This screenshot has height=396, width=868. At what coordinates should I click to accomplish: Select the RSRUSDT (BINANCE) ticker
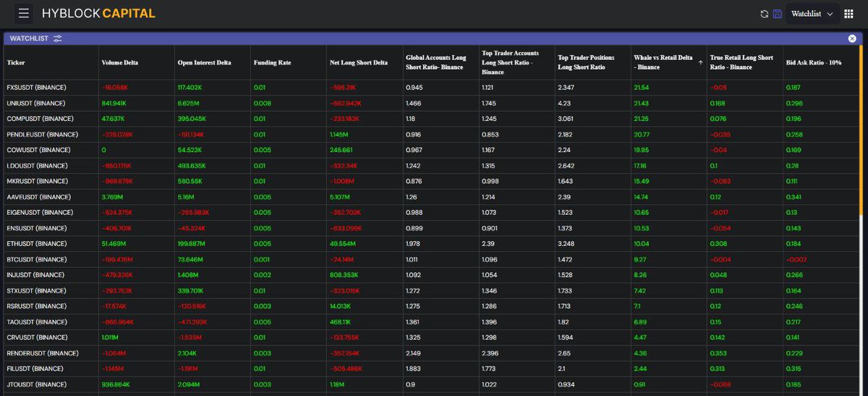[x=36, y=306]
